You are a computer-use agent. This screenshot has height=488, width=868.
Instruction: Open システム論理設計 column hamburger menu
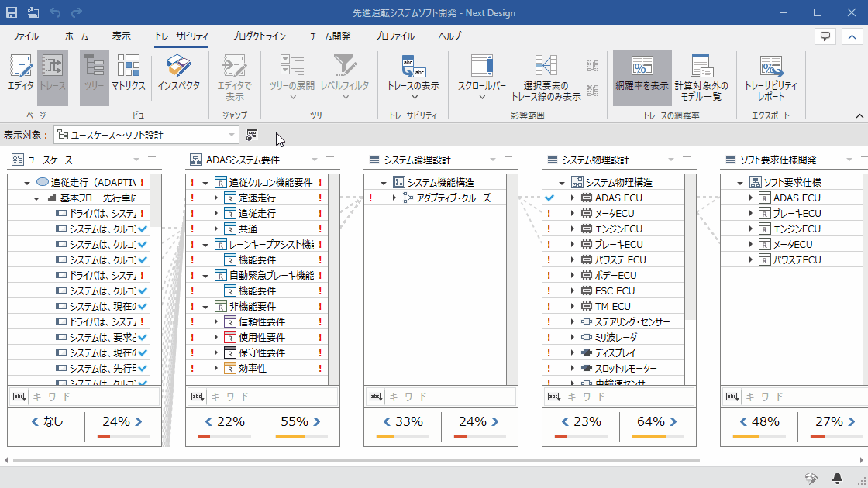coord(508,160)
